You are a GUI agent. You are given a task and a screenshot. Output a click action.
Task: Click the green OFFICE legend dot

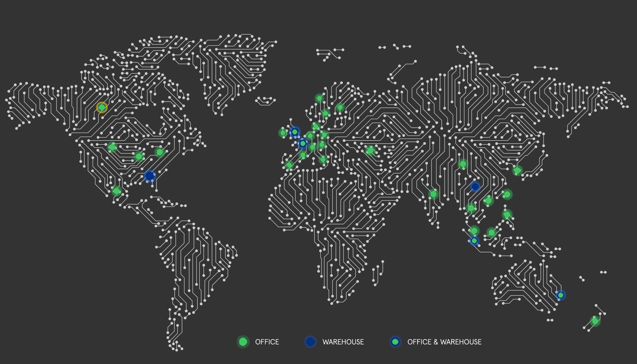[243, 342]
